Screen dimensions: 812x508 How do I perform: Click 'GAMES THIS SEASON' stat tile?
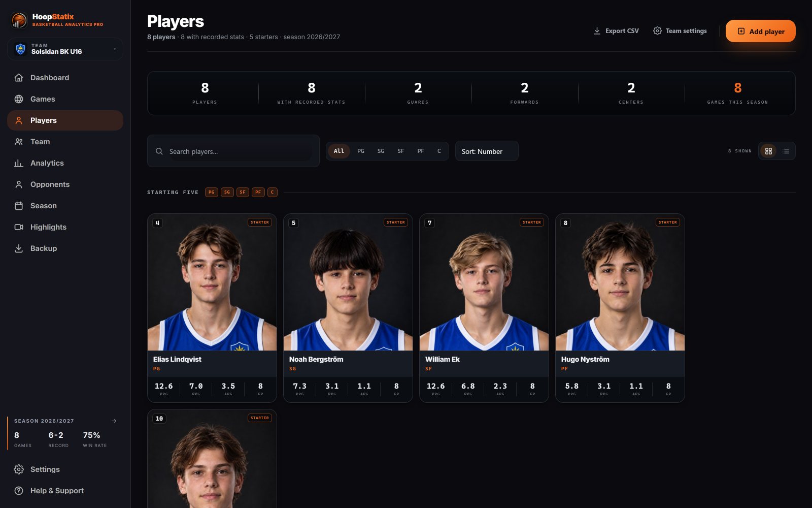tap(737, 93)
